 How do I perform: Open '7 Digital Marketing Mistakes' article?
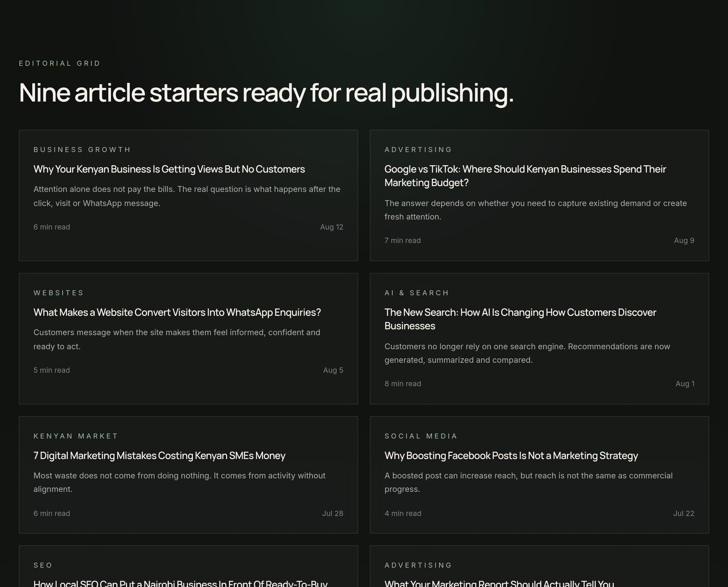tap(159, 455)
